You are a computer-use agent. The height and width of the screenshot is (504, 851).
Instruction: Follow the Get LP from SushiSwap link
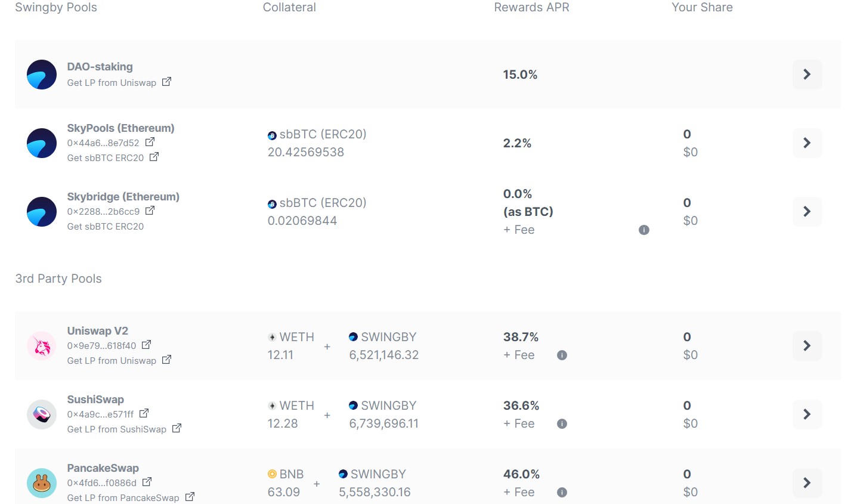pyautogui.click(x=117, y=429)
